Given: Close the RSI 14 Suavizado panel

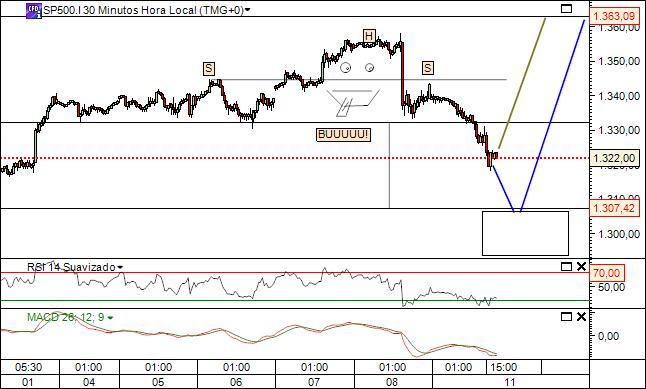Looking at the screenshot, I should pyautogui.click(x=581, y=267).
